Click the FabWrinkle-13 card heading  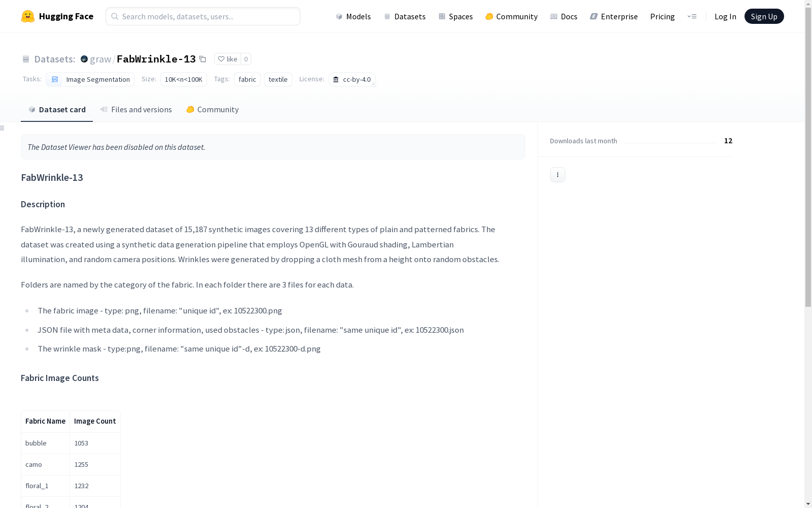point(52,177)
